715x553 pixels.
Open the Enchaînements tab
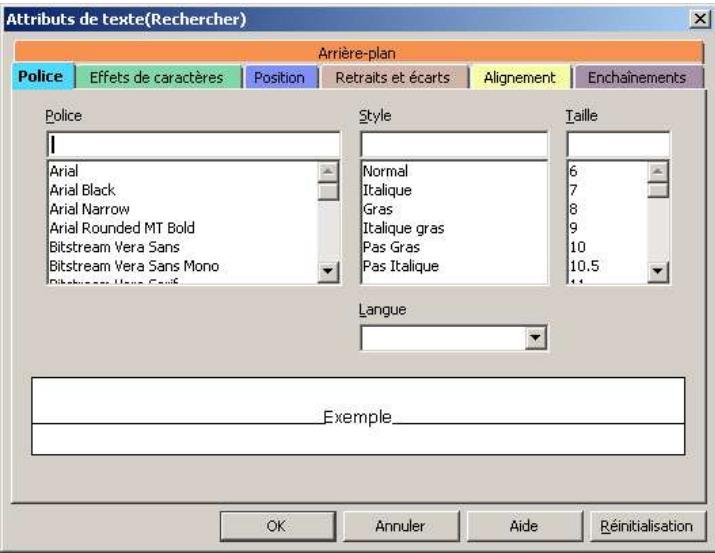(x=638, y=78)
